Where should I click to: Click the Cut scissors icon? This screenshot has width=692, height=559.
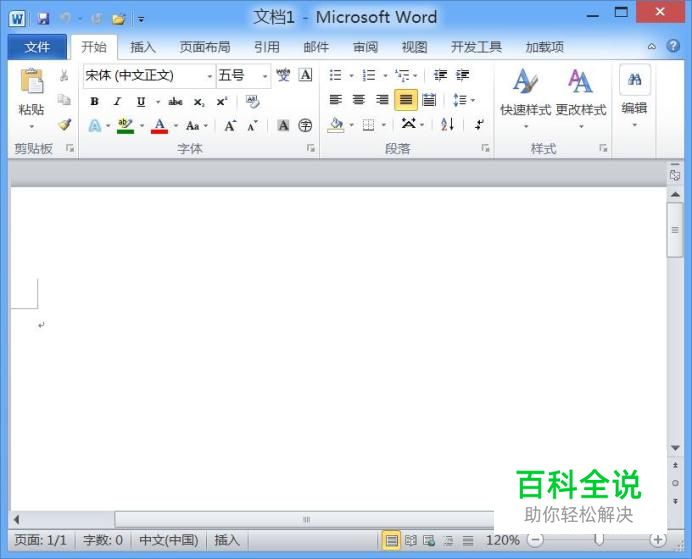click(x=64, y=75)
